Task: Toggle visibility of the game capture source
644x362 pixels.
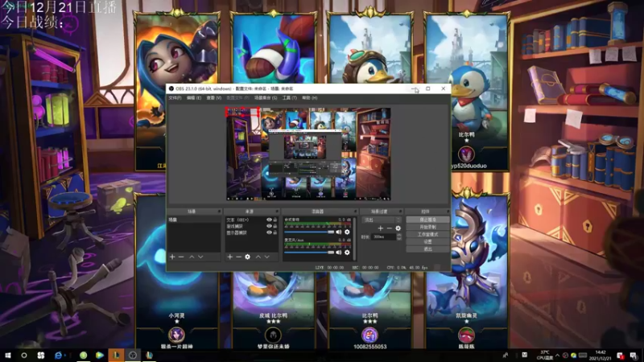Action: click(x=269, y=226)
